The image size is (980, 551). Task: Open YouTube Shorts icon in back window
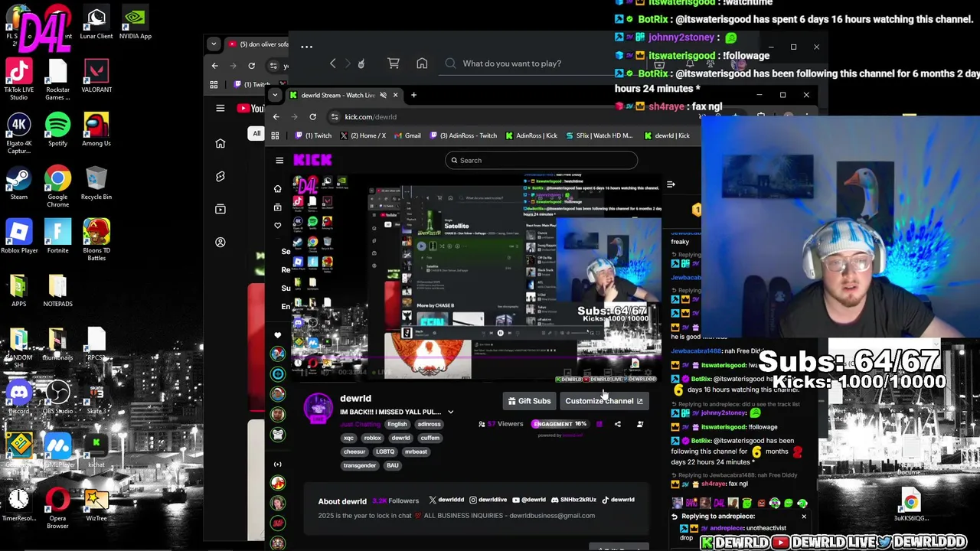click(220, 176)
